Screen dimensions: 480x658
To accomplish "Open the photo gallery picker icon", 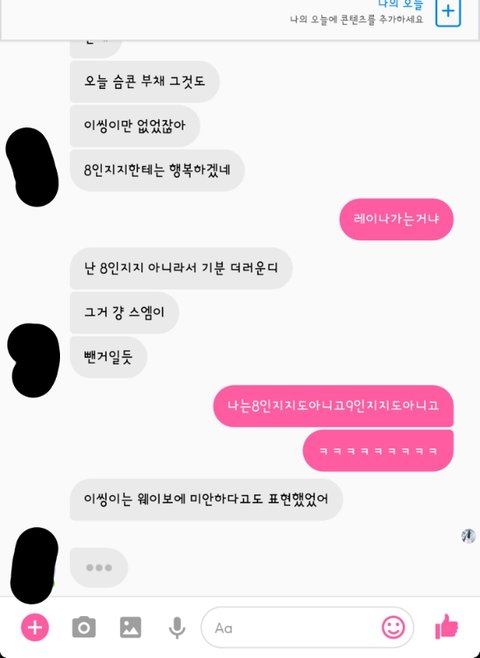I will click(130, 627).
